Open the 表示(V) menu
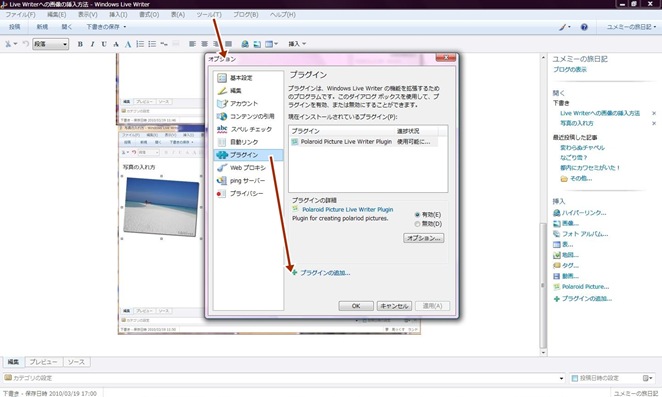This screenshot has height=397, width=662. click(x=88, y=14)
